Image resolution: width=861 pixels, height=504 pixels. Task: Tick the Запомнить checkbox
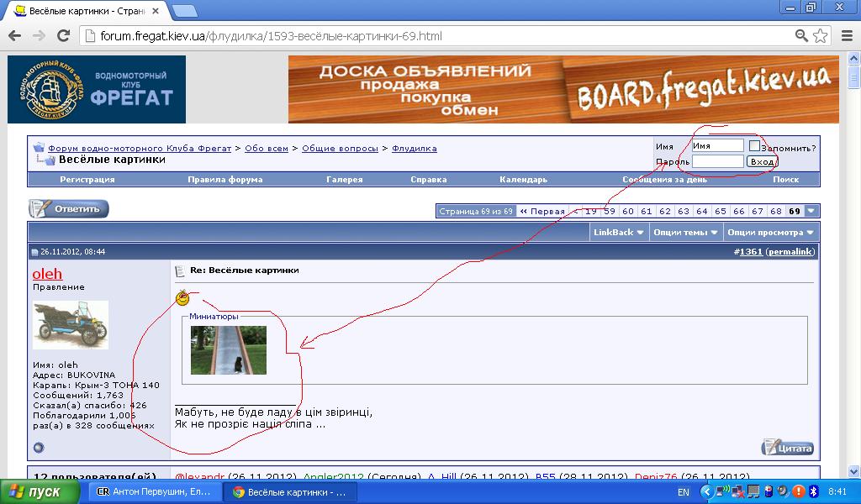coord(754,146)
